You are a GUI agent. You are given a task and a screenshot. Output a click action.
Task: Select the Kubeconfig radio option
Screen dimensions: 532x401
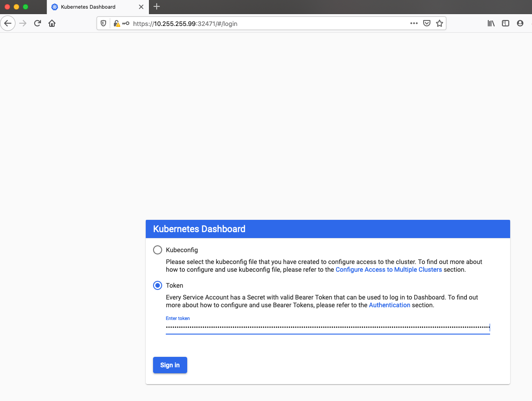pos(158,250)
